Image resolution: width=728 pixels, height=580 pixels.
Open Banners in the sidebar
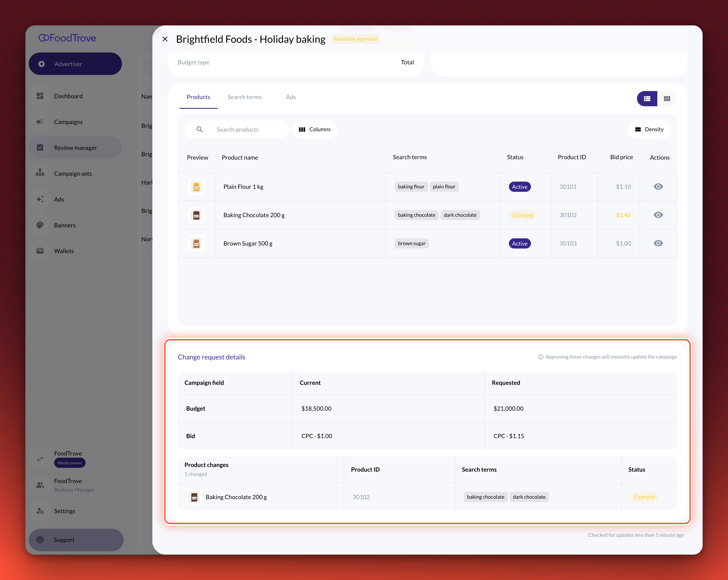click(75, 225)
